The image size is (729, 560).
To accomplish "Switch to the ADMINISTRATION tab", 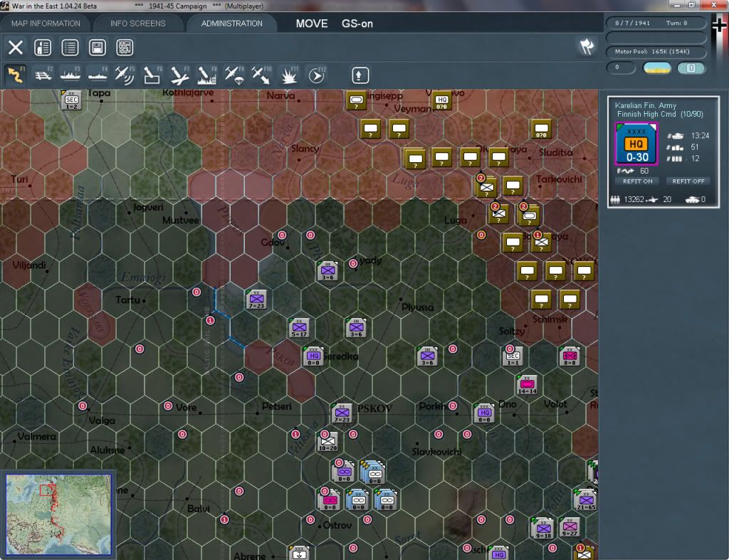I will tap(231, 23).
